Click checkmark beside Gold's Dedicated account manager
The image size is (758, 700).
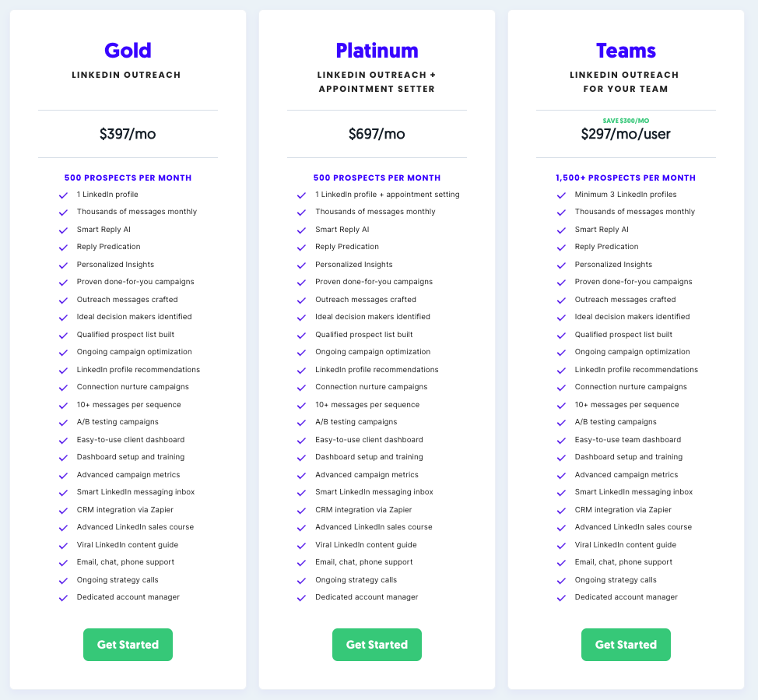63,598
